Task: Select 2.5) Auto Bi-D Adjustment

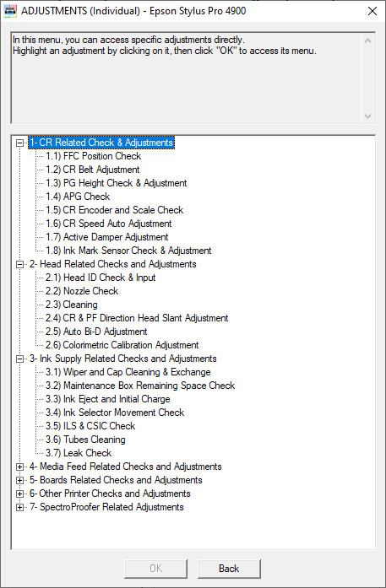Action: 96,332
